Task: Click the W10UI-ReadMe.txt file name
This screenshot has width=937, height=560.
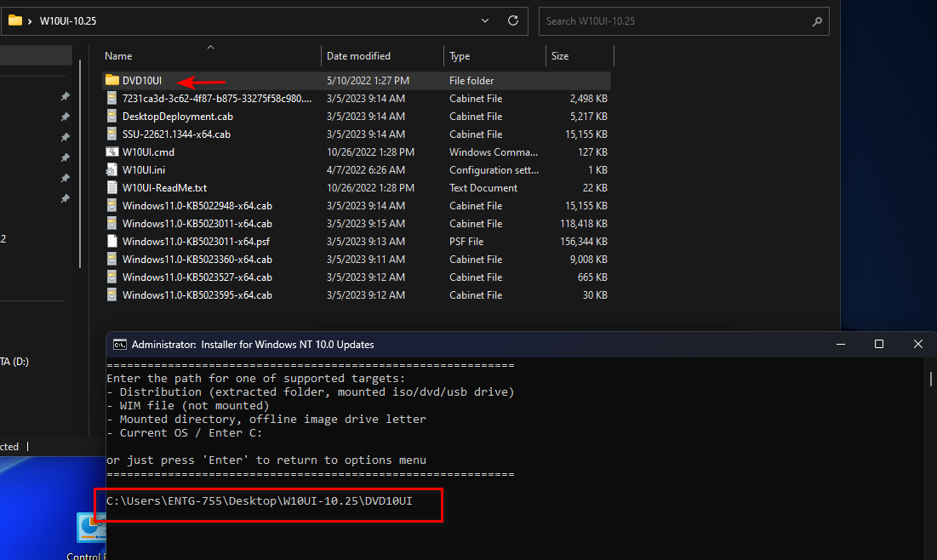Action: point(164,188)
